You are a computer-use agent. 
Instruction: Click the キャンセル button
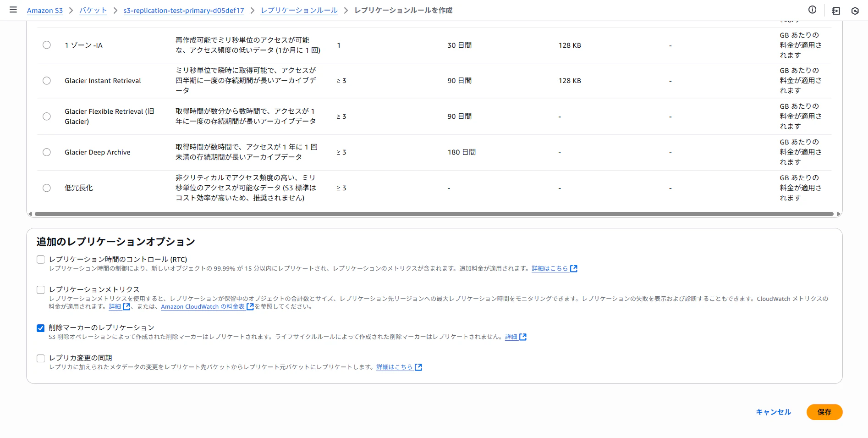pyautogui.click(x=773, y=412)
